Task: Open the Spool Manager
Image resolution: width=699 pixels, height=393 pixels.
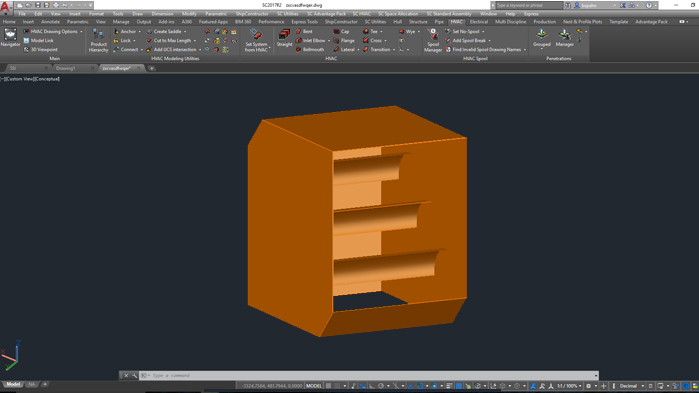Action: tap(432, 40)
